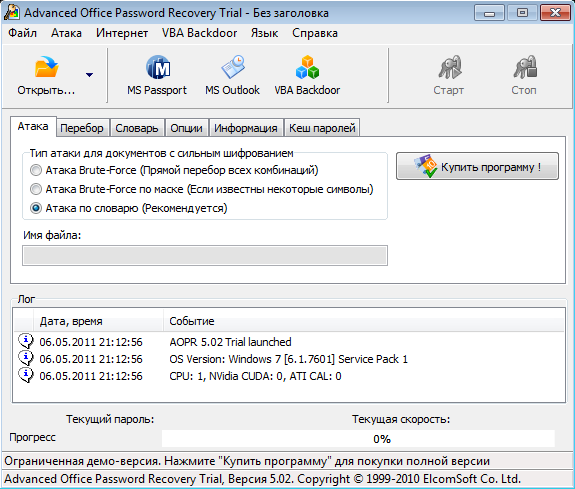This screenshot has width=575, height=489.
Task: Switch to the Кеш паролей tab
Action: pos(322,128)
